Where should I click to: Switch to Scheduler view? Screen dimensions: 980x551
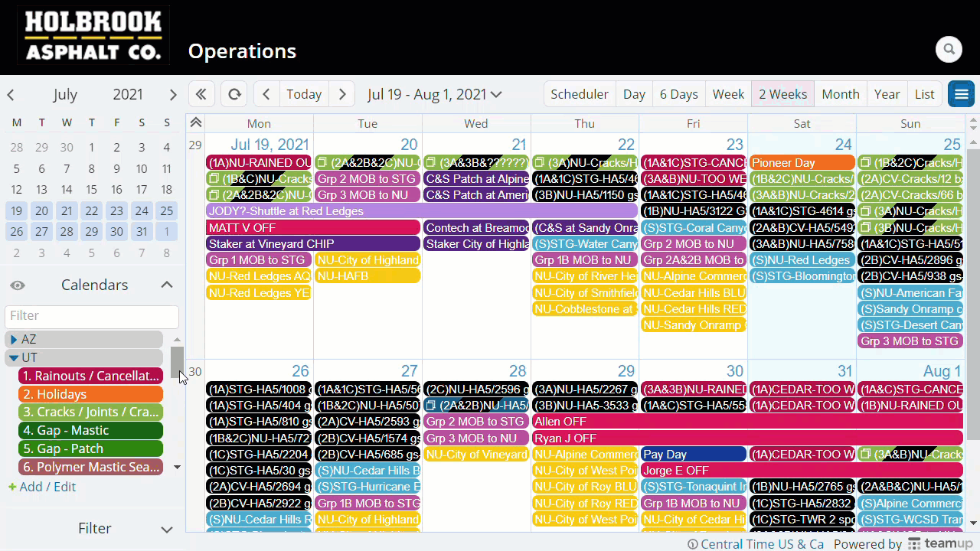(x=579, y=94)
